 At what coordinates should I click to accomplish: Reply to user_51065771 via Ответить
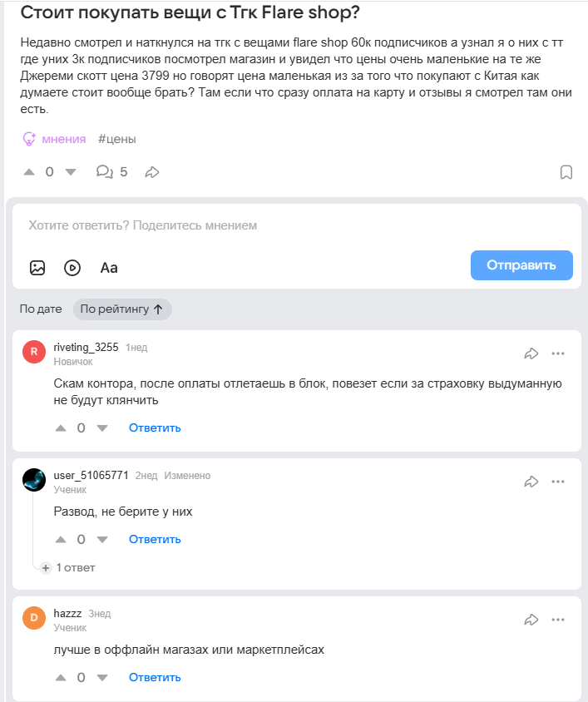click(155, 540)
